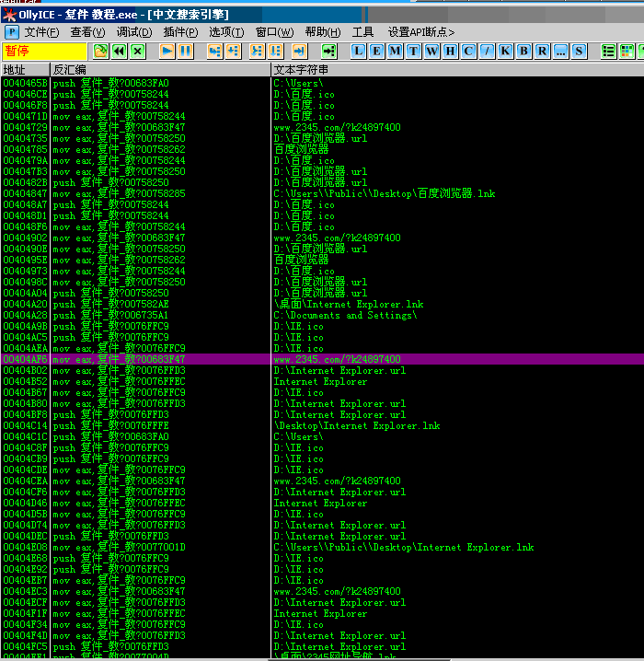Open the Executable modules (E) button
Viewport: 644px width, 661px height.
[376, 52]
